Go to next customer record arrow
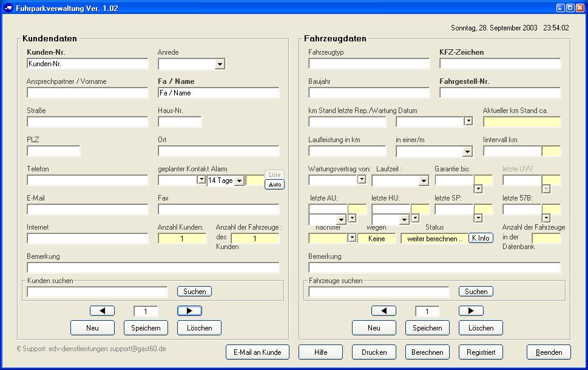This screenshot has width=588, height=370. [189, 311]
